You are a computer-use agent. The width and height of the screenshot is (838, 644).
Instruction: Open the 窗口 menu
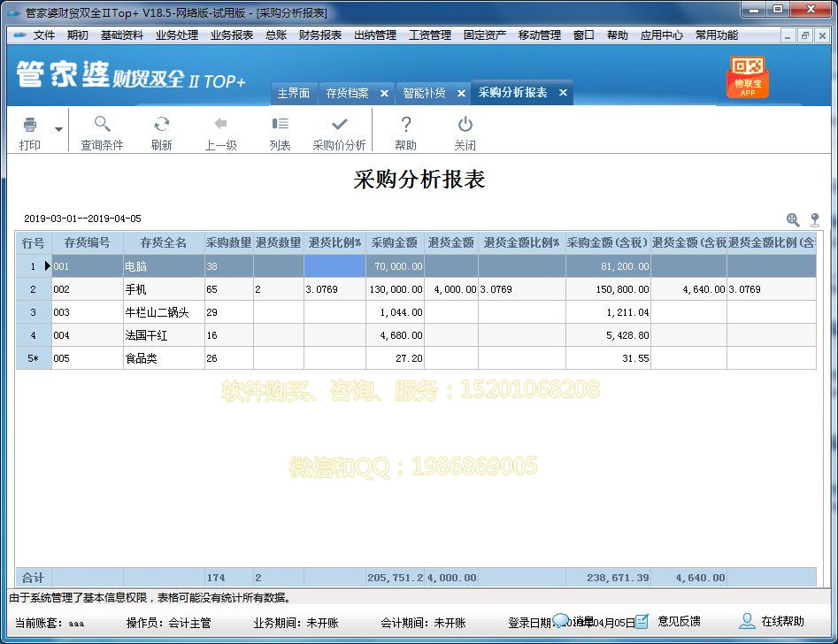tap(583, 35)
